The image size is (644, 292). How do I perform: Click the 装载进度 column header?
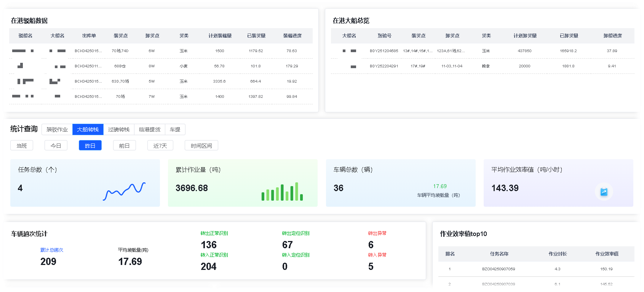[292, 36]
